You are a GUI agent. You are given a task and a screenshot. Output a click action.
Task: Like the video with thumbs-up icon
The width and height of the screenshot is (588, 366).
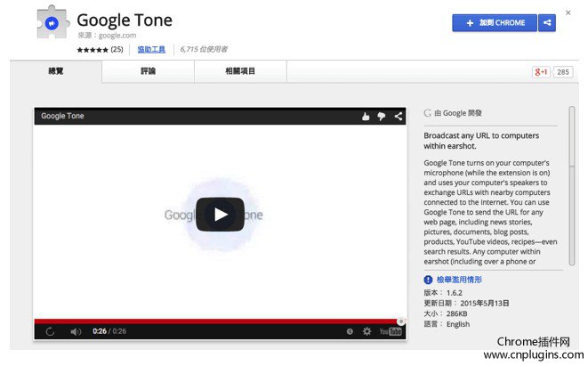coord(366,117)
